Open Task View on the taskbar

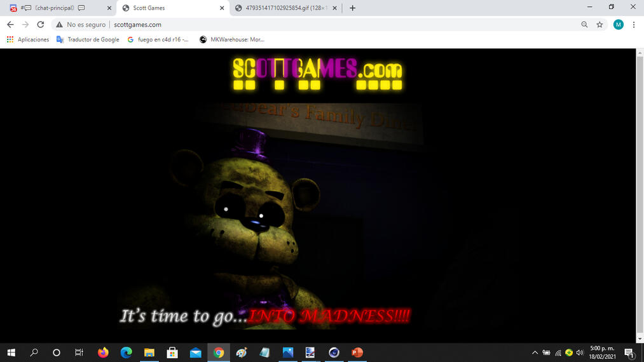click(x=79, y=352)
